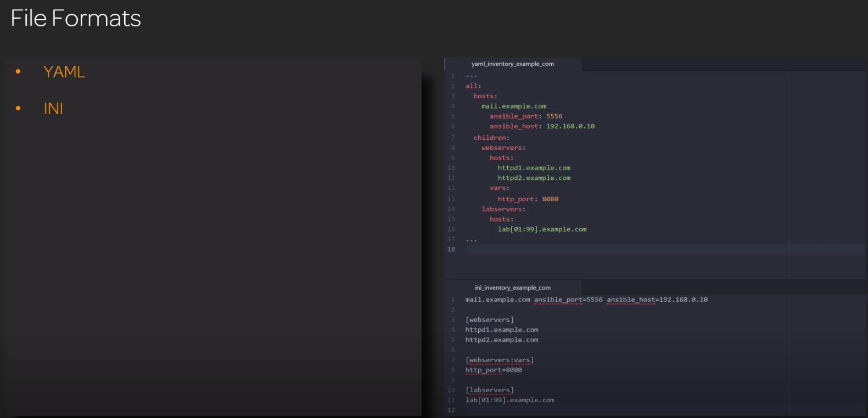Image resolution: width=868 pixels, height=418 pixels.
Task: Click the [webservers] section header in INI
Action: pos(489,320)
